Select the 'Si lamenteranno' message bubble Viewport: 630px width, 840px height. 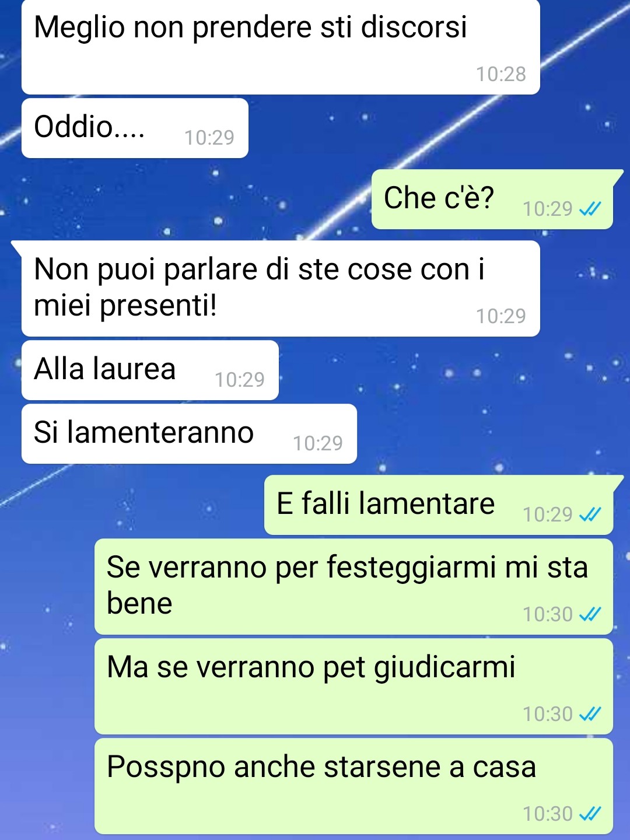(189, 433)
